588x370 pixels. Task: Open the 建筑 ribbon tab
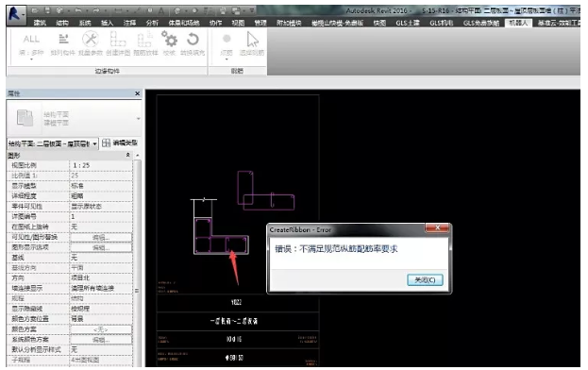pos(40,24)
